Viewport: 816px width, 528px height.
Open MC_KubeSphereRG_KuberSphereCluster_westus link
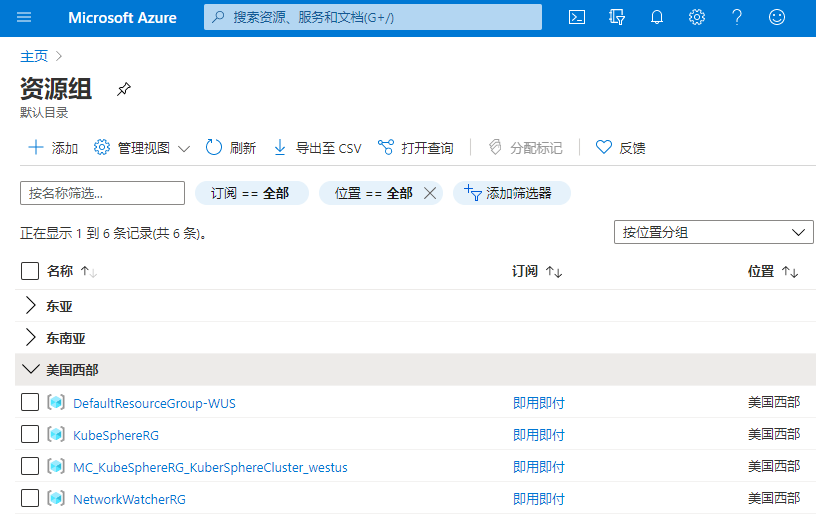point(210,467)
